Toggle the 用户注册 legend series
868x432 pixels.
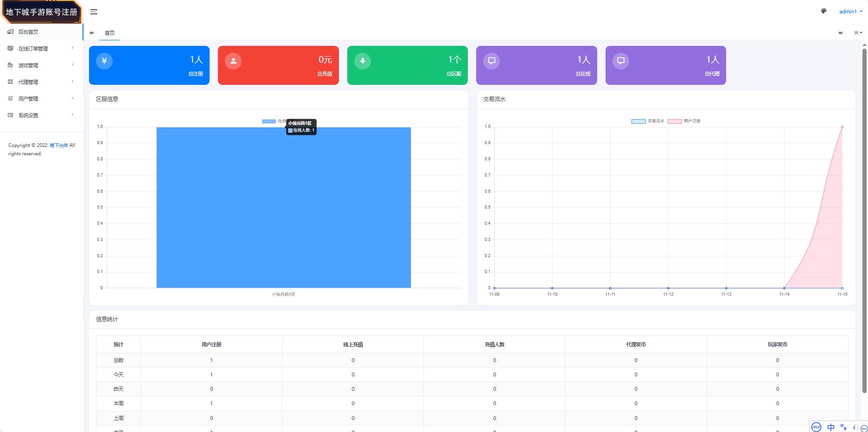684,121
